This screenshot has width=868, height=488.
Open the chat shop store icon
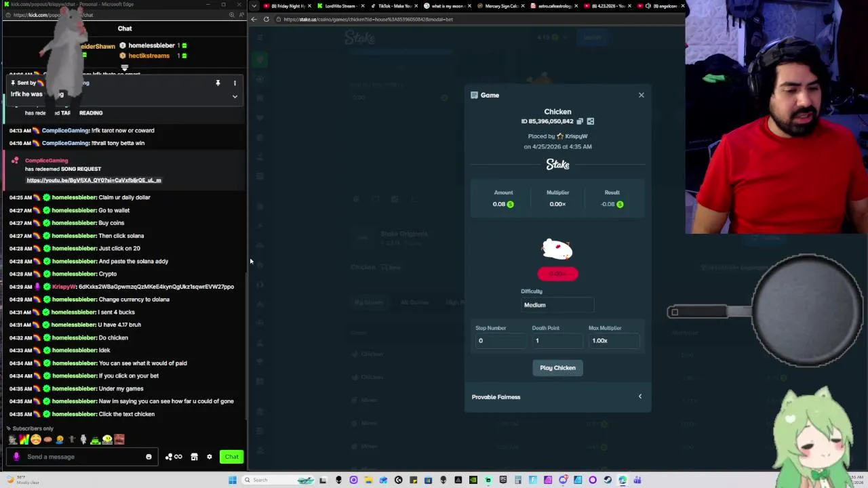pos(194,457)
